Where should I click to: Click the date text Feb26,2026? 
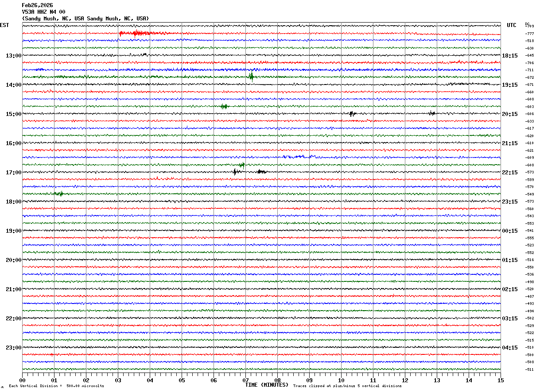(37, 5)
